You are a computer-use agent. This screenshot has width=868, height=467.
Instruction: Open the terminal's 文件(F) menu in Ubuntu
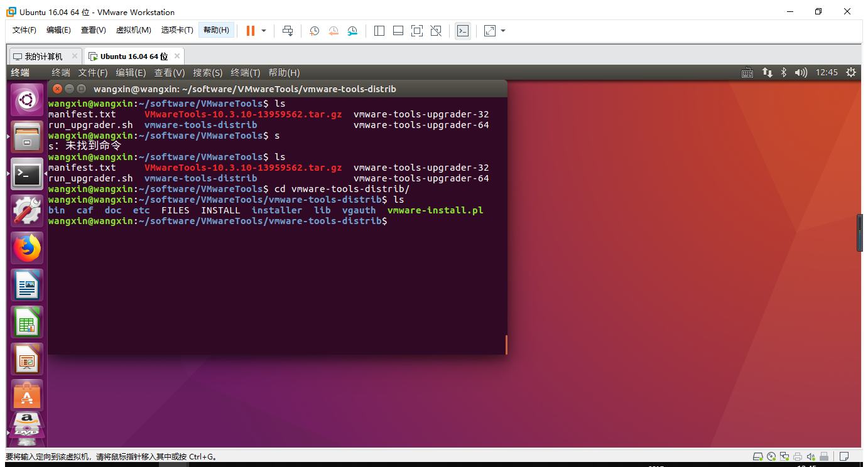click(93, 73)
